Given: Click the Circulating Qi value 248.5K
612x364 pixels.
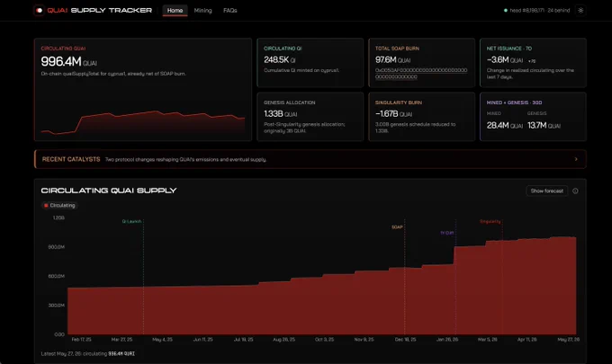Looking at the screenshot, I should point(276,60).
